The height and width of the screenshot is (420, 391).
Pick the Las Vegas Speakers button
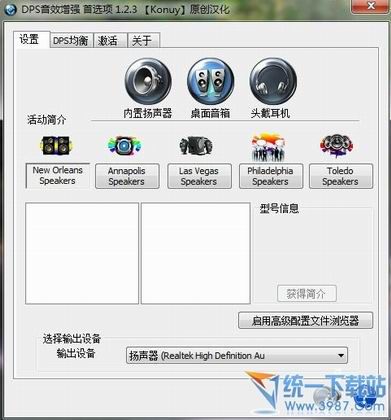coord(199,176)
